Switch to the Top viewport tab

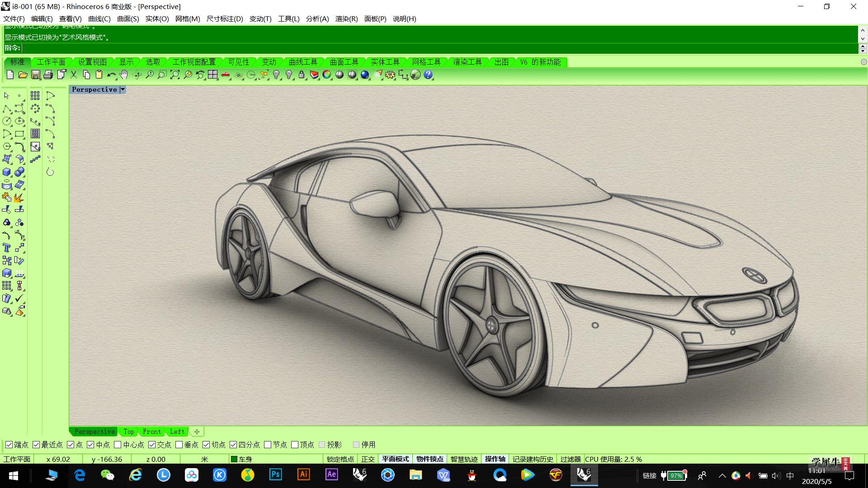[x=129, y=432]
